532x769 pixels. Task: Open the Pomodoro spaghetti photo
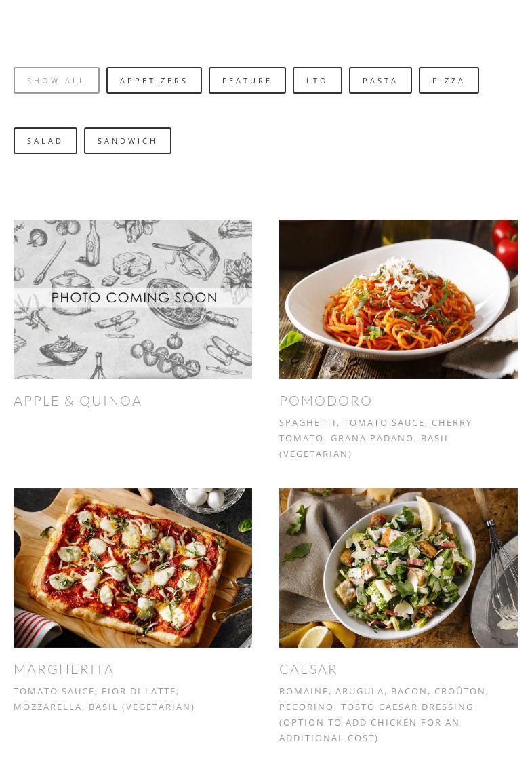tap(398, 299)
